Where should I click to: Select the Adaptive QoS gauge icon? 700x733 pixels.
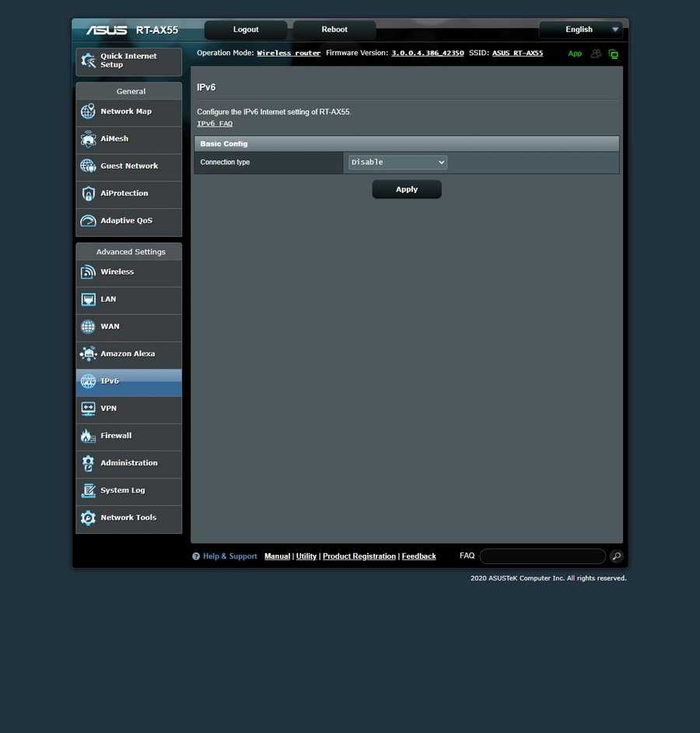pyautogui.click(x=88, y=221)
